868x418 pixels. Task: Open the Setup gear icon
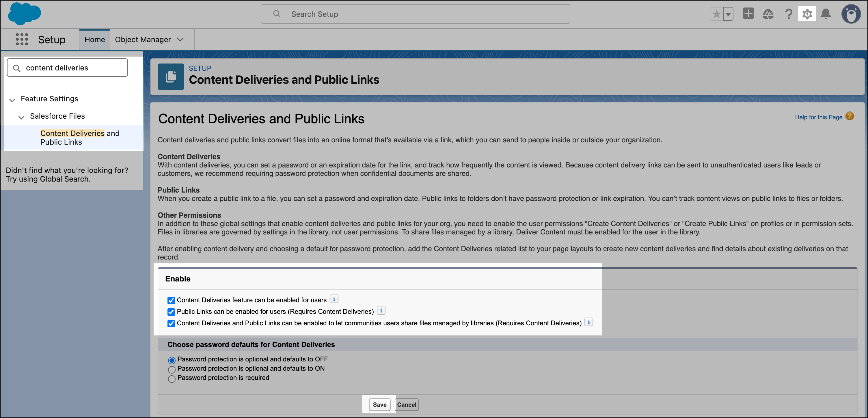coord(807,14)
